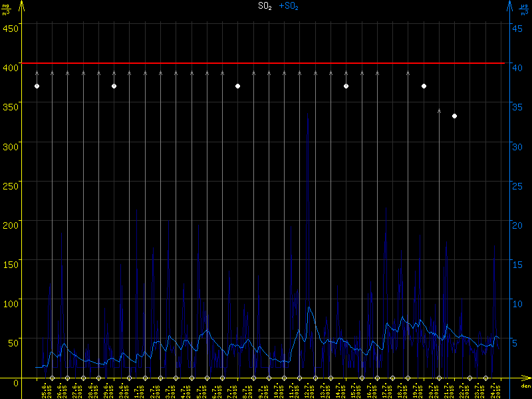Select the lowest white dot marker
532x399 pixels.
pos(454,116)
